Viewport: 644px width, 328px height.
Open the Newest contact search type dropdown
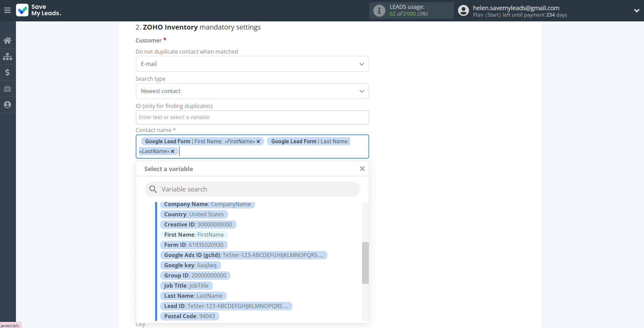(x=252, y=91)
